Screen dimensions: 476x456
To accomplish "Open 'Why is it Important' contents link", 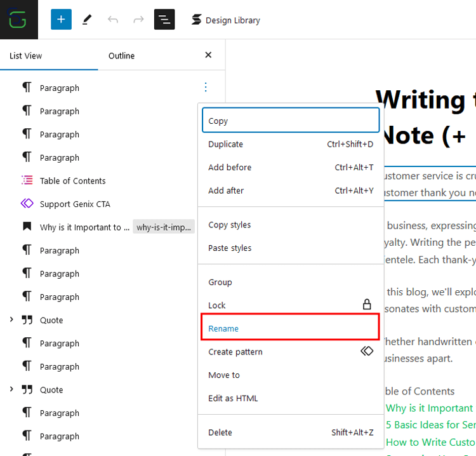I will pyautogui.click(x=429, y=408).
